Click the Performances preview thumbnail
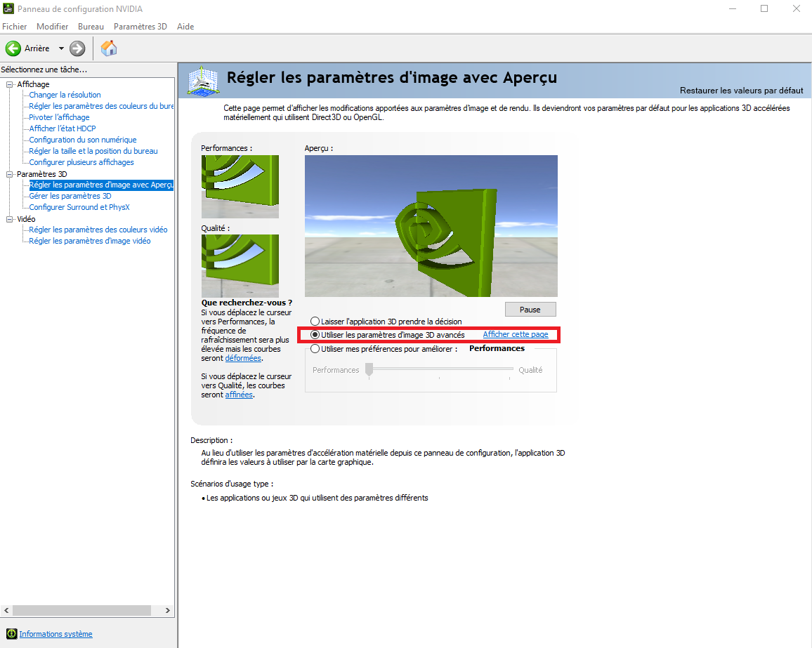Screen dimensions: 812x648 (x=240, y=186)
